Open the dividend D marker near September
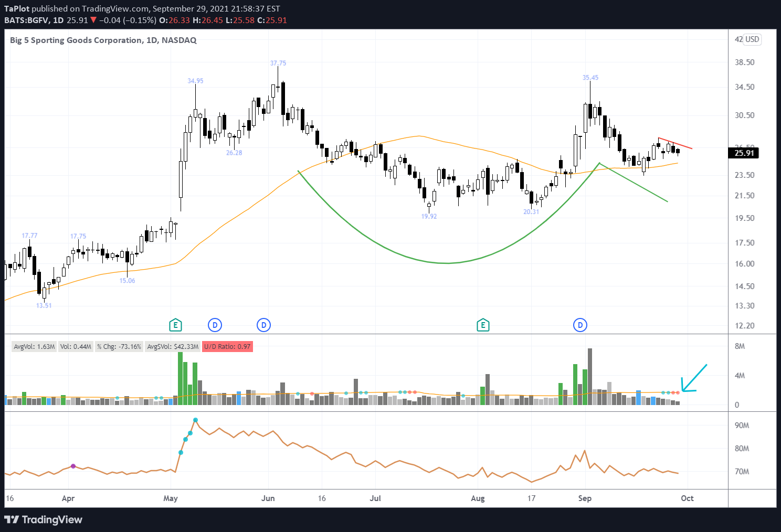Screen dimensions: 781x532 coord(580,325)
